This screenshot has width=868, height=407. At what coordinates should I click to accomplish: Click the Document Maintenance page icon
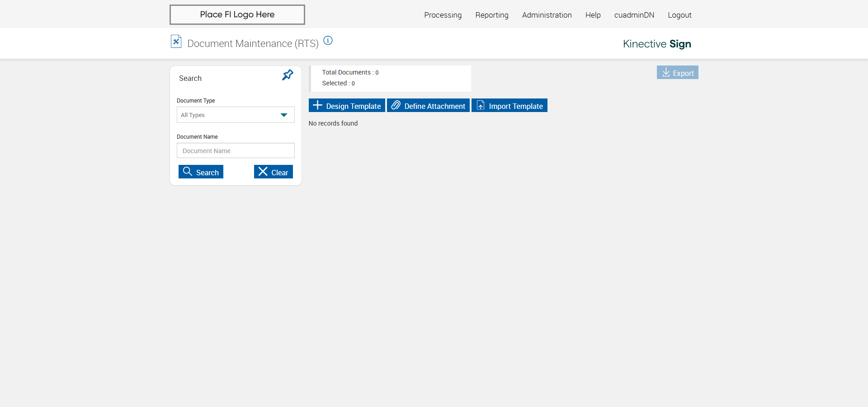click(176, 42)
